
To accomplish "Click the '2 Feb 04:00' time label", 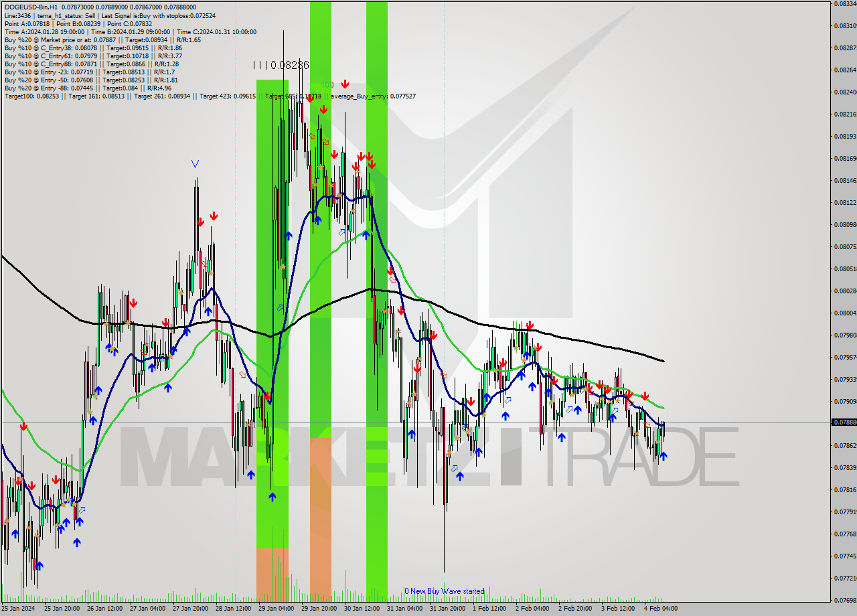I will coord(532,609).
